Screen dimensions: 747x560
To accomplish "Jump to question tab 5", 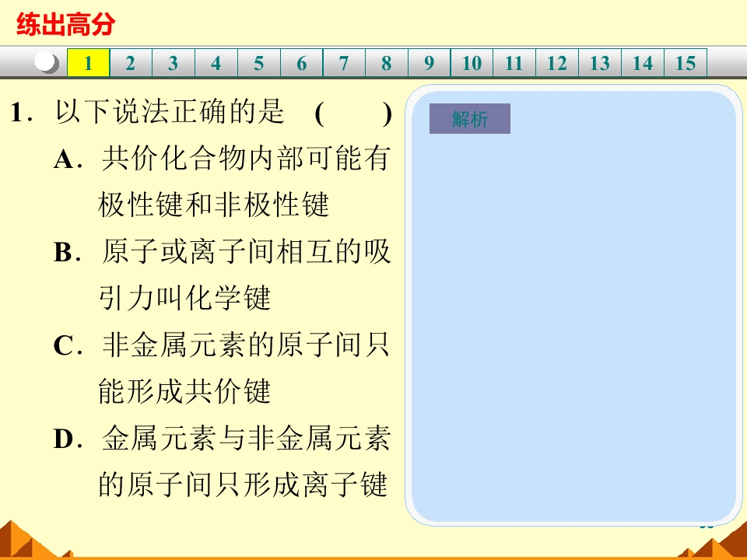I will (x=258, y=62).
